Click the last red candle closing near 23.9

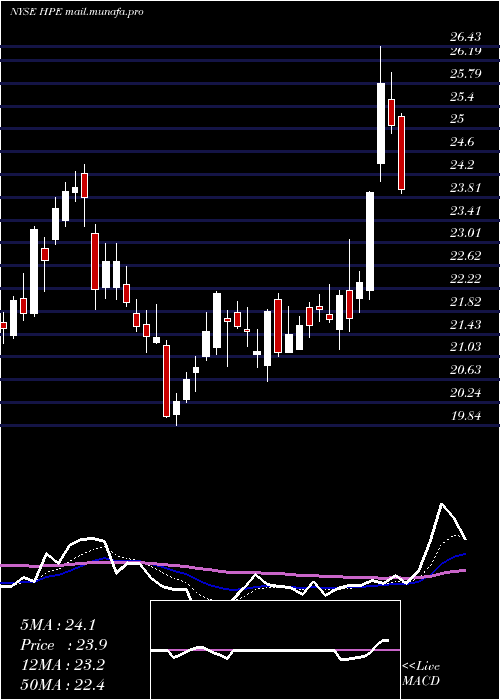click(402, 153)
